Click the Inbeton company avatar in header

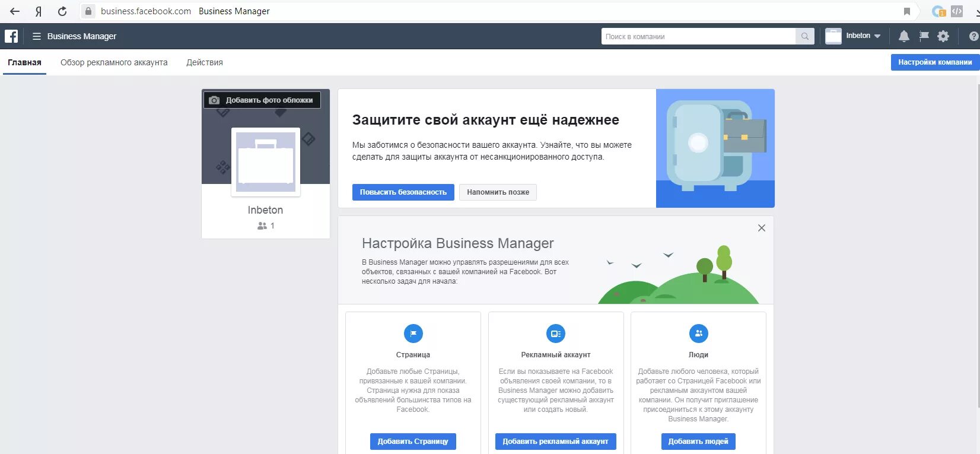833,36
